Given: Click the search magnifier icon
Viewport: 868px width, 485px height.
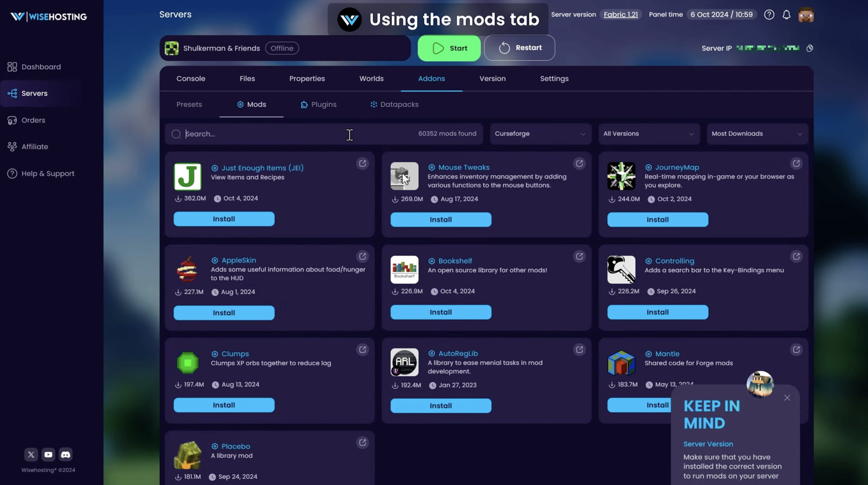Looking at the screenshot, I should (176, 134).
